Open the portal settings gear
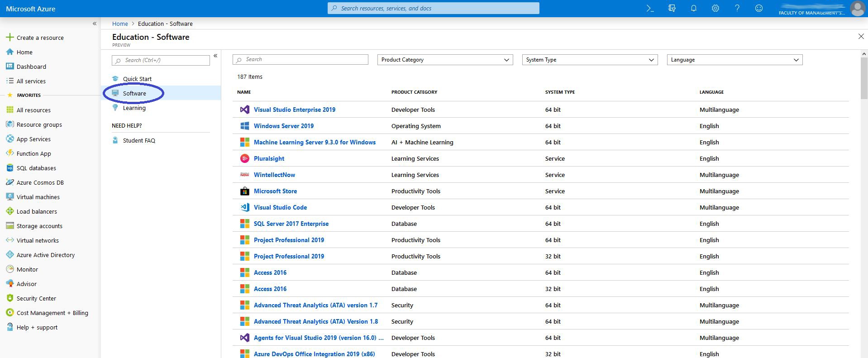The image size is (868, 358). [715, 8]
